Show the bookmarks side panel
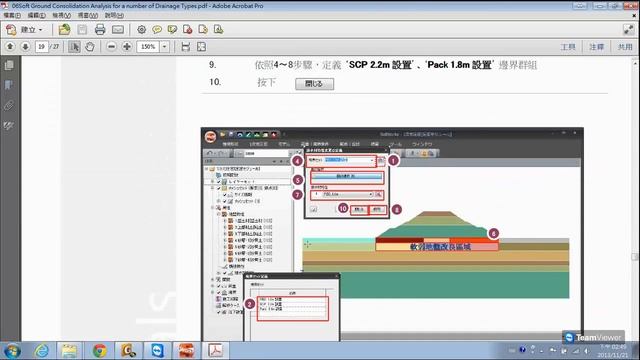The image size is (640, 360). click(9, 85)
